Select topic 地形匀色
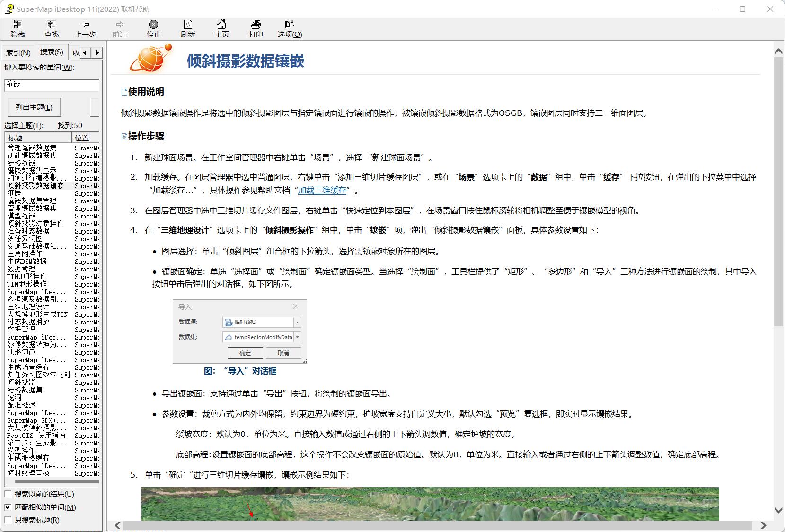This screenshot has height=532, width=785. coord(21,352)
